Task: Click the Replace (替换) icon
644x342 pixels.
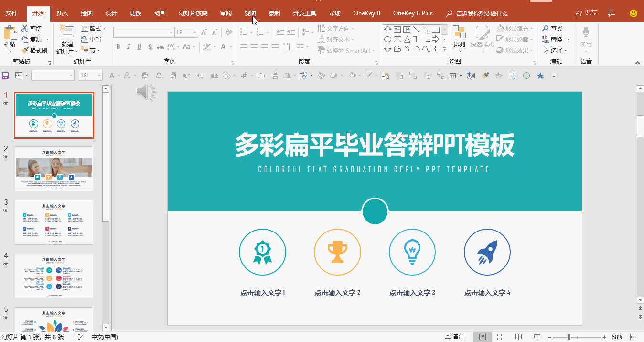Action: [x=554, y=39]
